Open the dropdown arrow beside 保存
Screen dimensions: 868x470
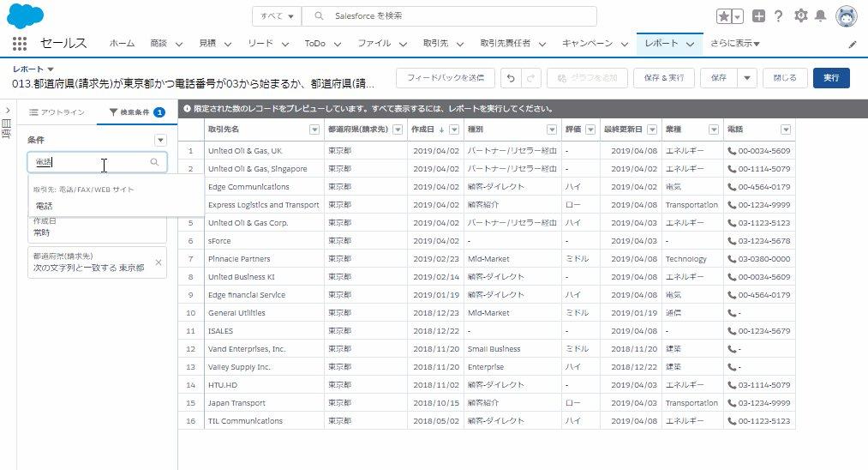pos(747,78)
